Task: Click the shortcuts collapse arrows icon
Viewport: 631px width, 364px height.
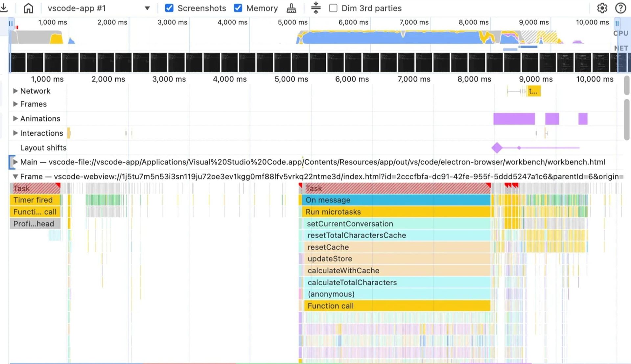Action: pos(315,8)
